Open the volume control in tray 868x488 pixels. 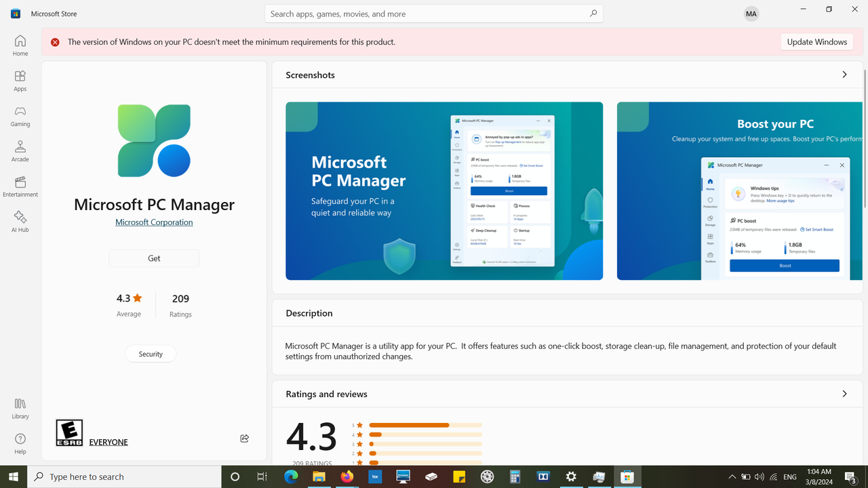(x=759, y=477)
